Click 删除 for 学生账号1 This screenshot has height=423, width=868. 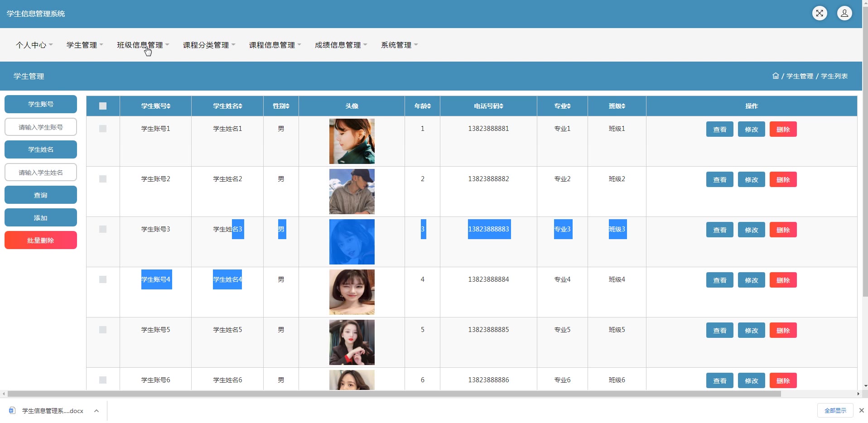783,129
